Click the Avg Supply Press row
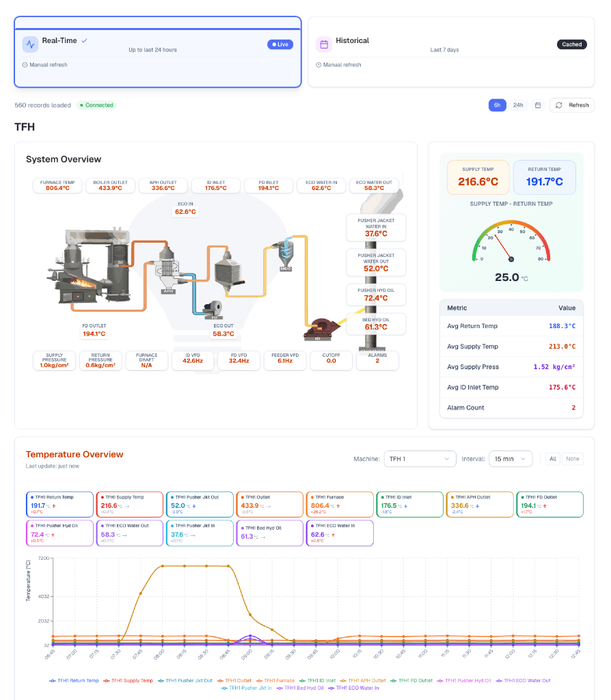 point(511,367)
